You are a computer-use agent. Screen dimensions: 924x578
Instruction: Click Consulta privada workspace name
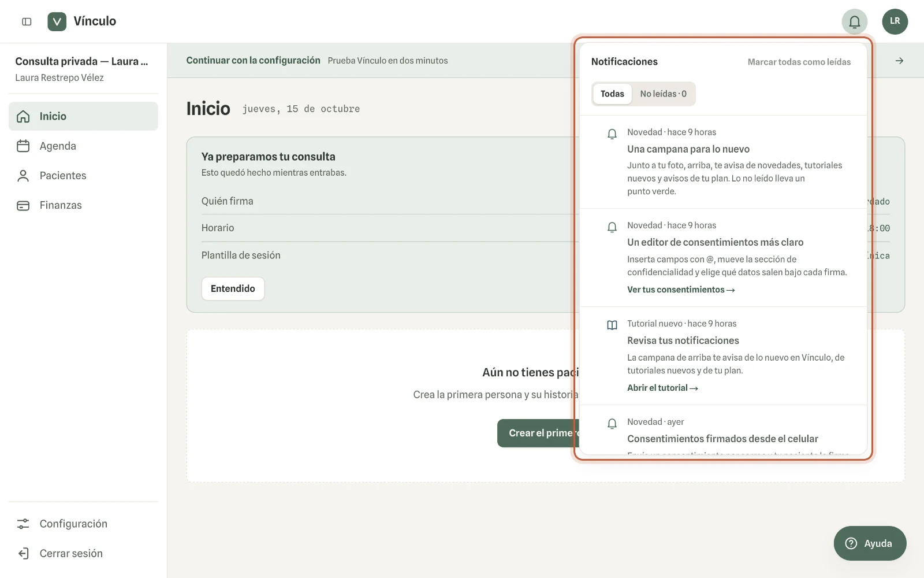tap(81, 61)
